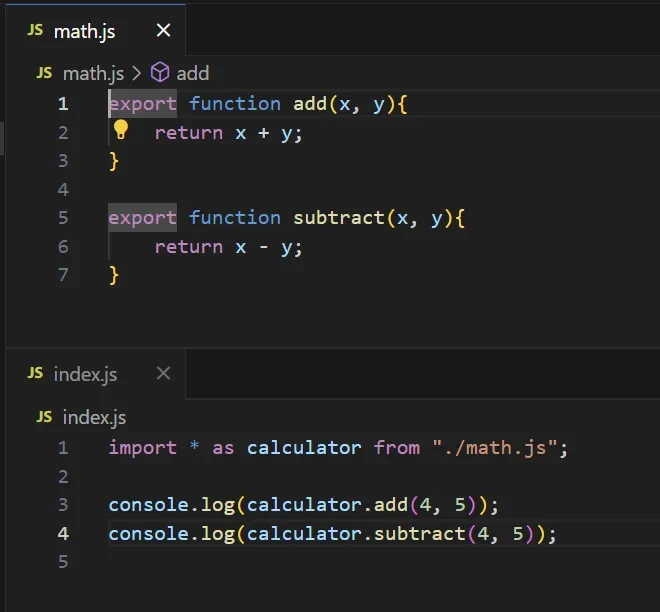Click index.js in the breadcrumb
The height and width of the screenshot is (612, 660).
[x=94, y=418]
